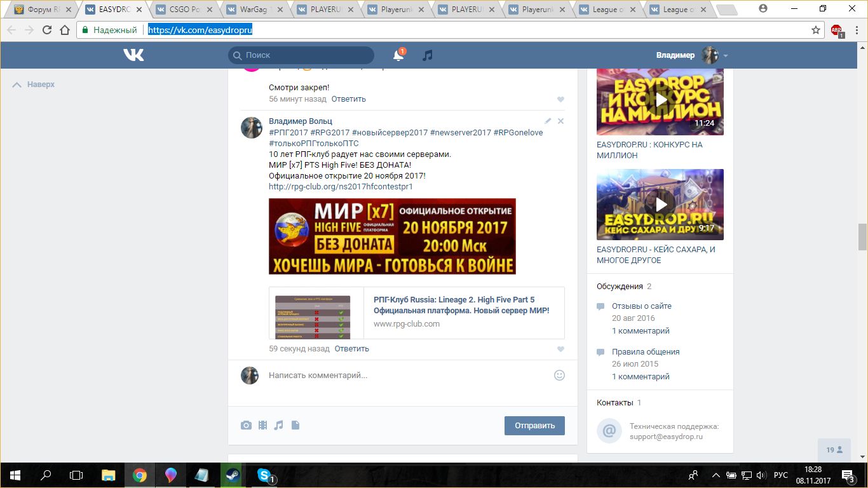
Task: Open Adblock extension icon
Action: pyautogui.click(x=837, y=30)
